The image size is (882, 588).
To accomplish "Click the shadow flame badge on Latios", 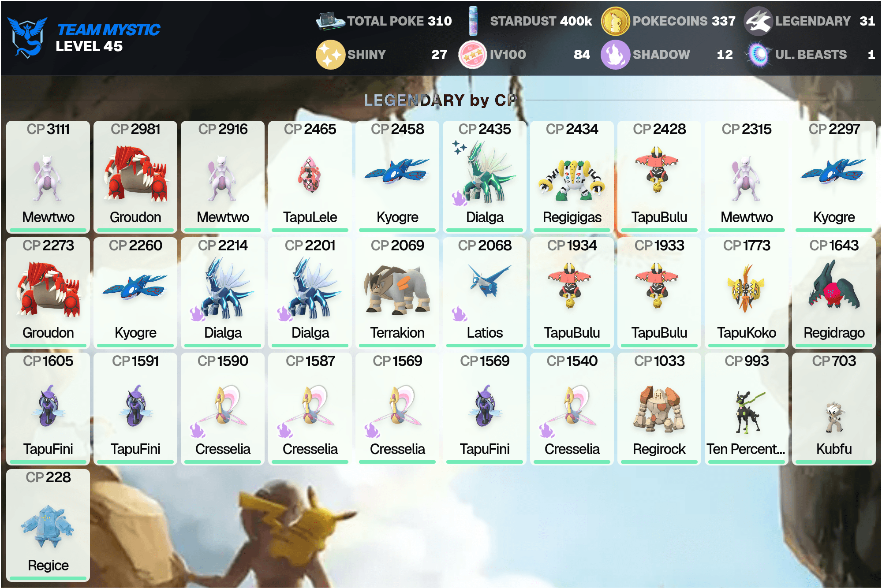I will (459, 314).
